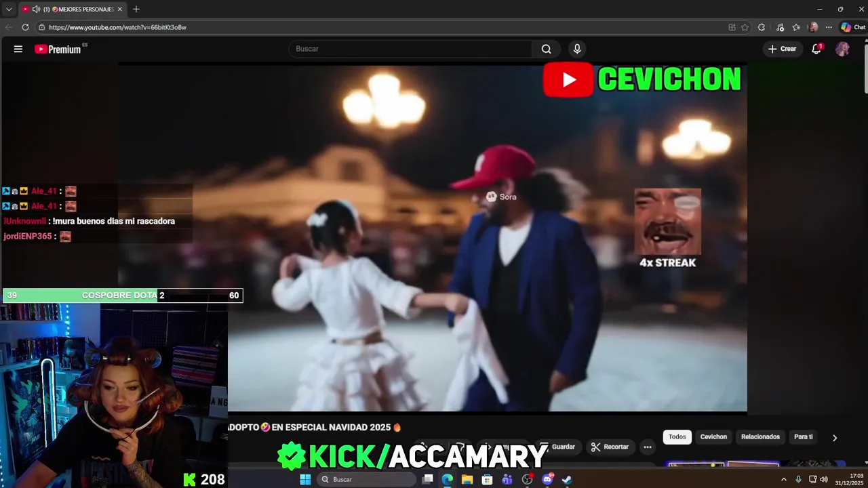This screenshot has width=868, height=488.
Task: Click the video player area
Action: (x=433, y=237)
